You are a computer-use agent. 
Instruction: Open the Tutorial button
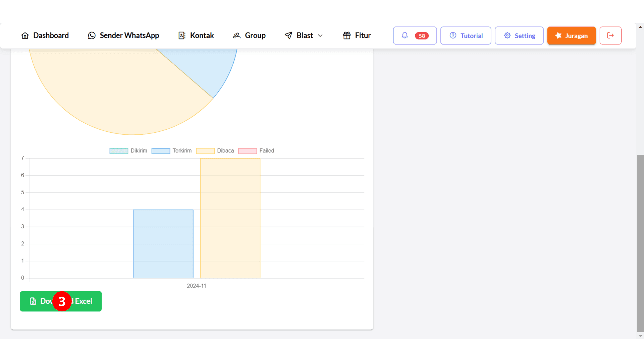pyautogui.click(x=466, y=36)
